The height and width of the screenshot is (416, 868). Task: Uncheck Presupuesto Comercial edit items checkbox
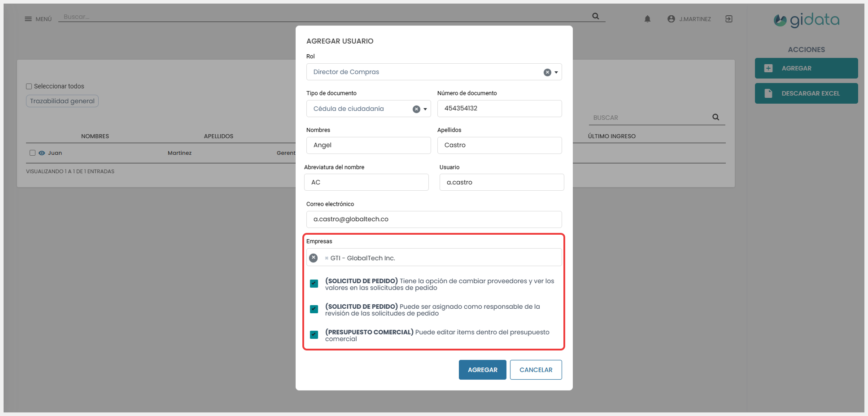tap(314, 335)
